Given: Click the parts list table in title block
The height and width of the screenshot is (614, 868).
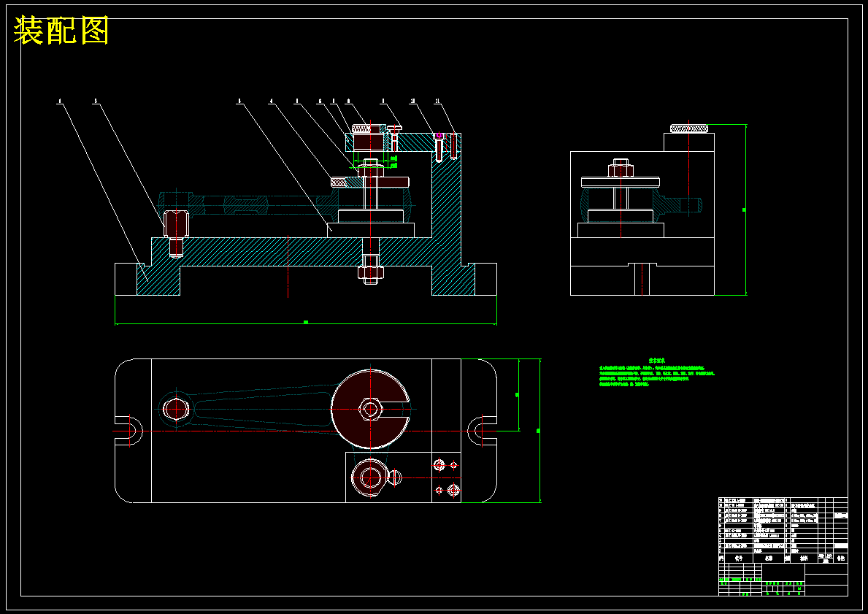Looking at the screenshot, I should [x=783, y=530].
